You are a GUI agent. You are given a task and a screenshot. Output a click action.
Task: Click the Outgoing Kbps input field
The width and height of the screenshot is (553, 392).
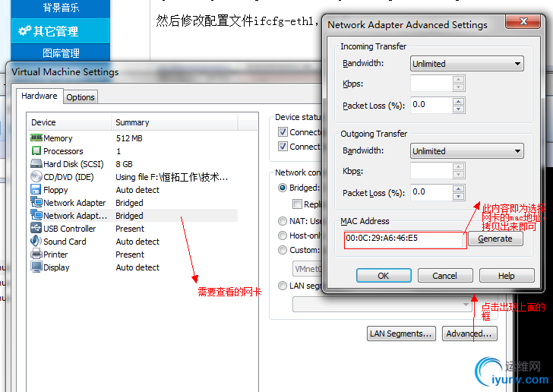click(431, 171)
